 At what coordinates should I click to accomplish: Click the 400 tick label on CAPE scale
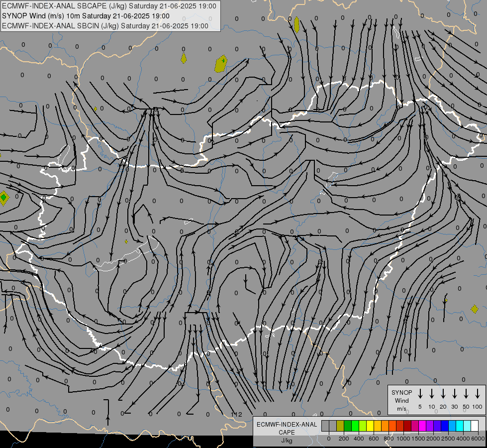359,439
